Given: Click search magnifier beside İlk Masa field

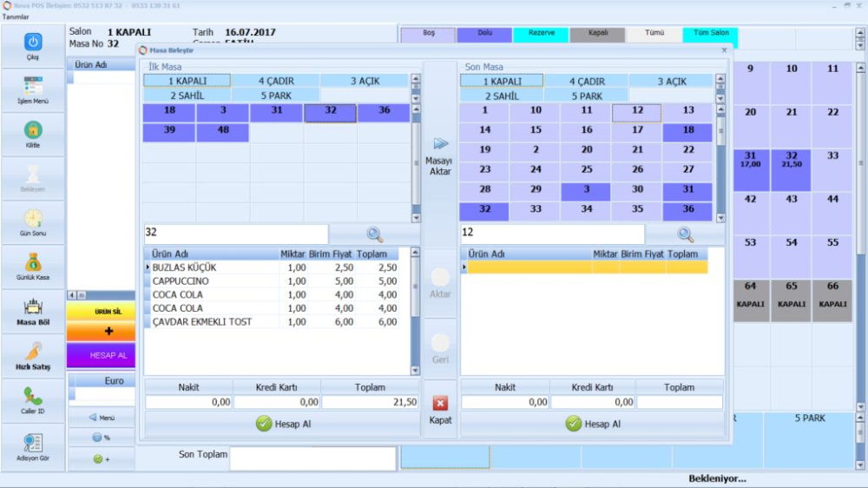Looking at the screenshot, I should coord(374,234).
